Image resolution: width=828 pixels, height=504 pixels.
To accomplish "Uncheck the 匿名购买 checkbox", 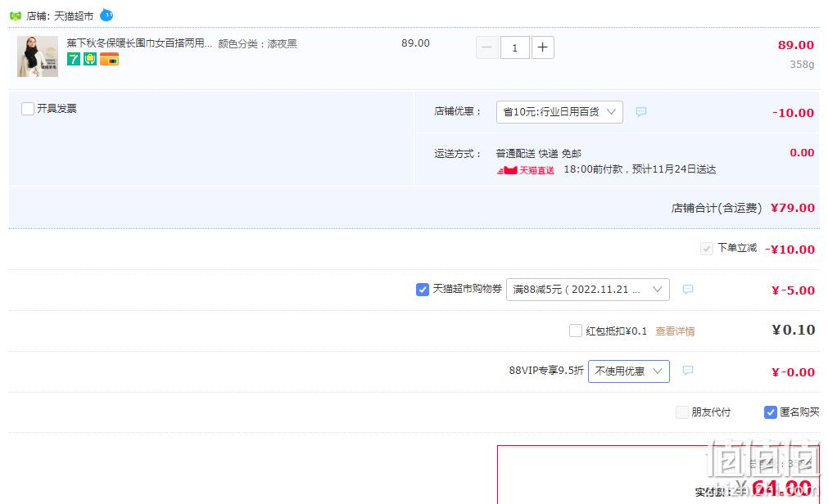I will coord(771,412).
